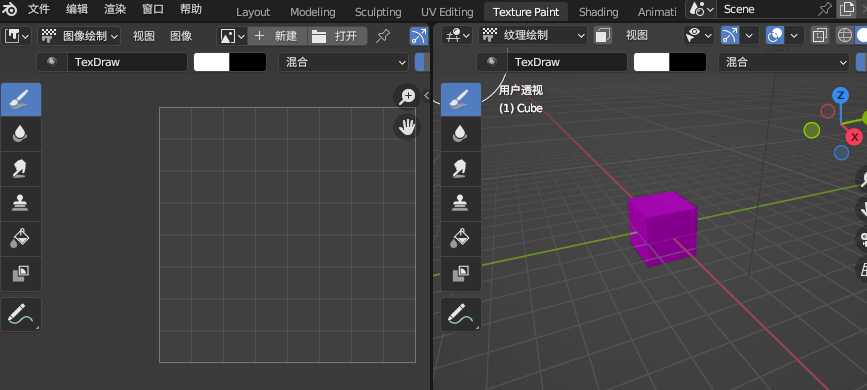Click the 打开 open image button
The width and height of the screenshot is (867, 390).
[337, 37]
